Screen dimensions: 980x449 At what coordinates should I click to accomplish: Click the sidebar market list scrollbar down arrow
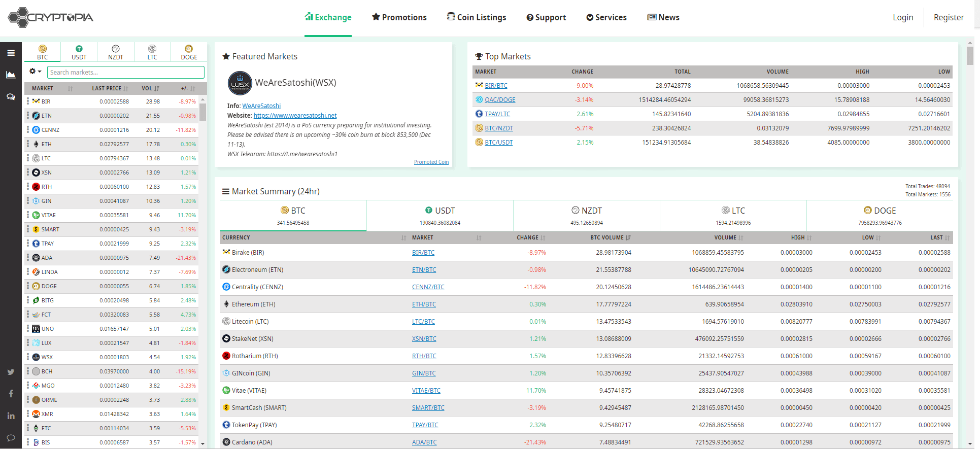click(203, 444)
